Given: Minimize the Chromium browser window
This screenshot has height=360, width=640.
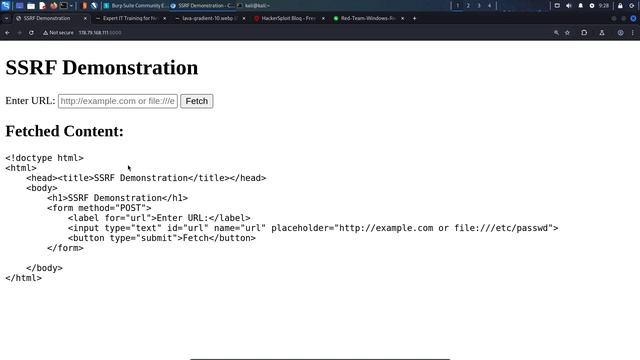Looking at the screenshot, I should 613,18.
